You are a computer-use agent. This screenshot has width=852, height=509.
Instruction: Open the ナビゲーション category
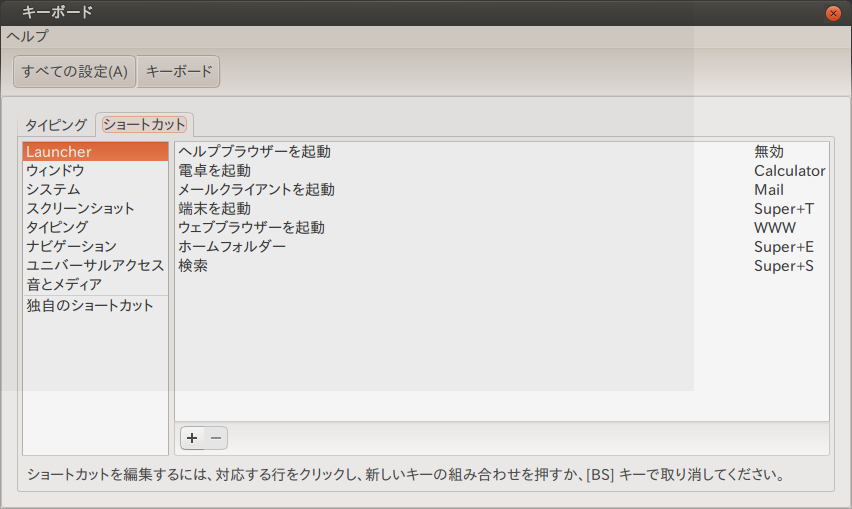96,246
